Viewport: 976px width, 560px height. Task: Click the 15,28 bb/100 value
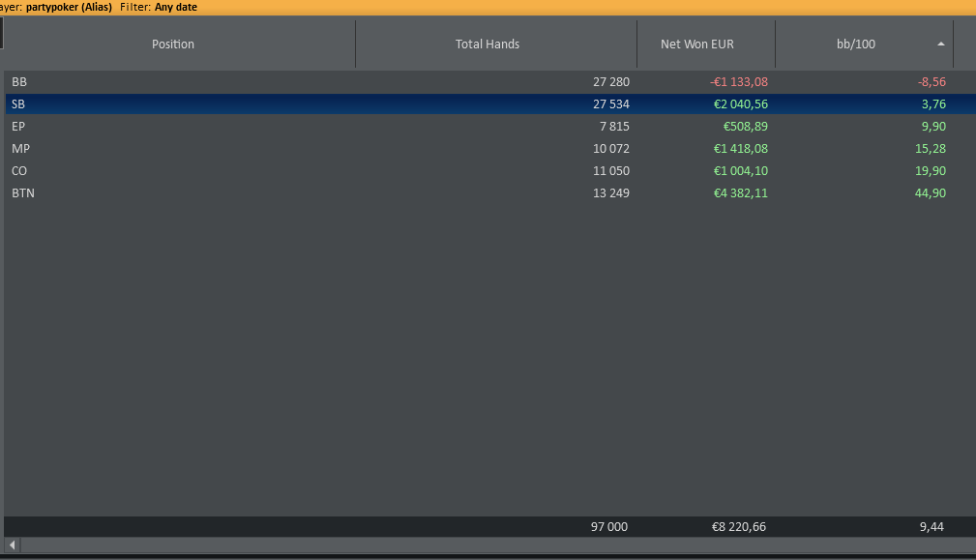pos(931,149)
